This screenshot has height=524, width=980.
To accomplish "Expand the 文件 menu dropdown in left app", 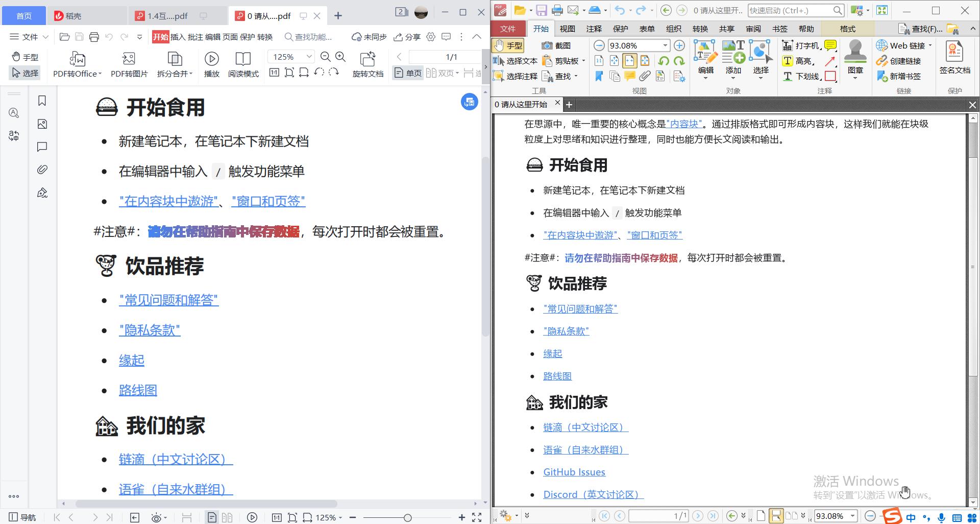I will tap(30, 37).
